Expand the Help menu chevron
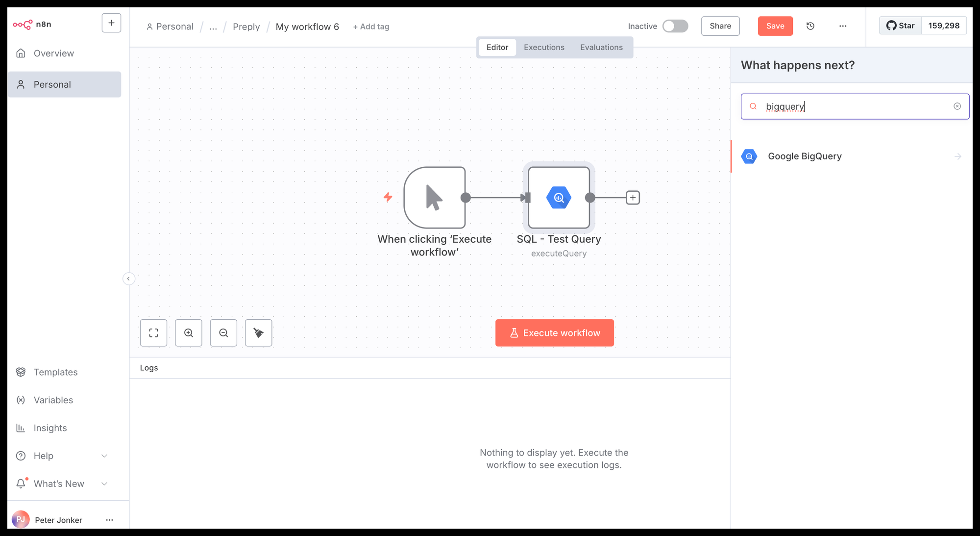Screen dimensions: 980x536 pos(104,456)
